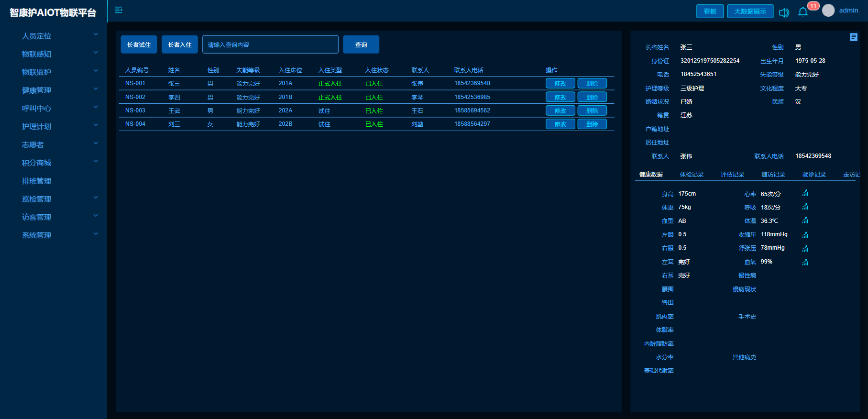This screenshot has width=868, height=419.
Task: Click 删除 for row NS-004
Action: pos(592,124)
